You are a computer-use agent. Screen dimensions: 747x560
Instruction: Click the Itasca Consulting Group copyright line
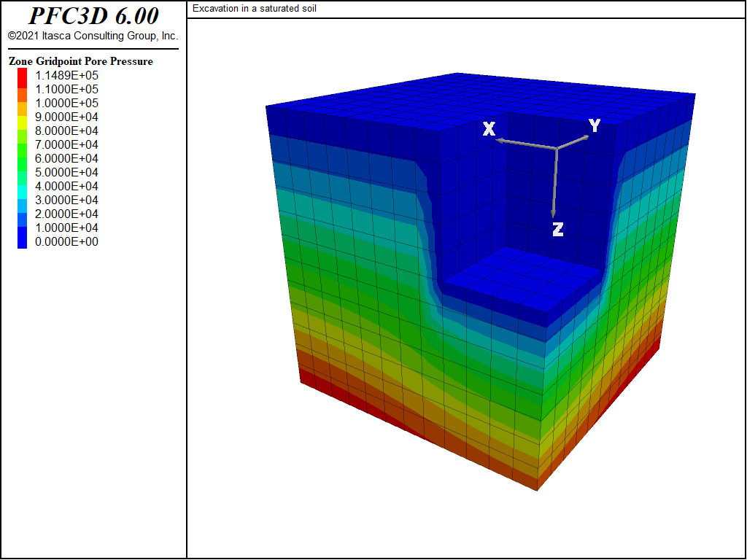(93, 36)
